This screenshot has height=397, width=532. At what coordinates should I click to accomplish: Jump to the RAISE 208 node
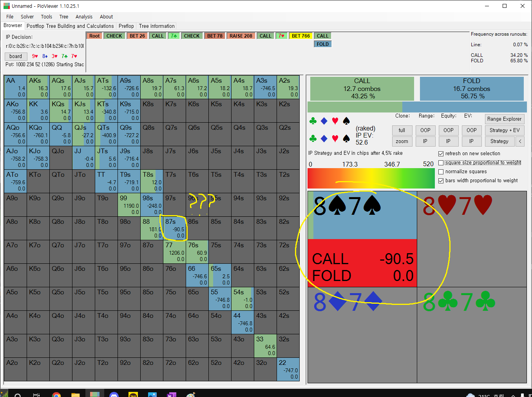coord(241,36)
